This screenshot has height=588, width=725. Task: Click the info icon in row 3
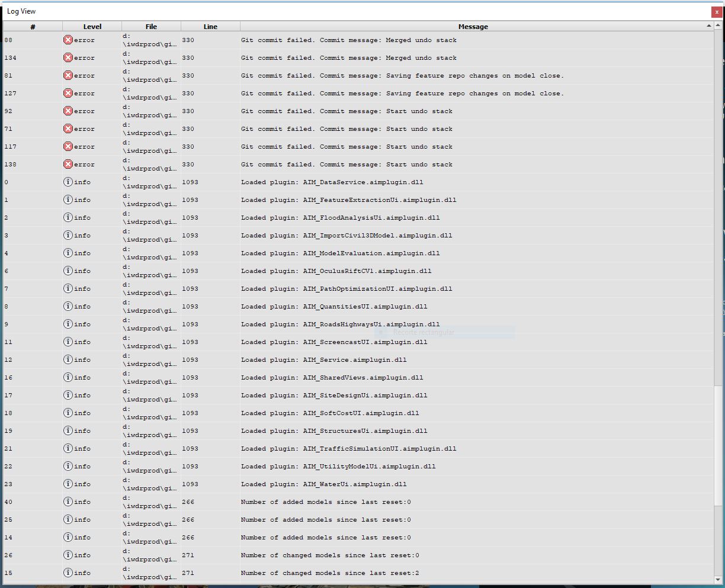point(68,235)
